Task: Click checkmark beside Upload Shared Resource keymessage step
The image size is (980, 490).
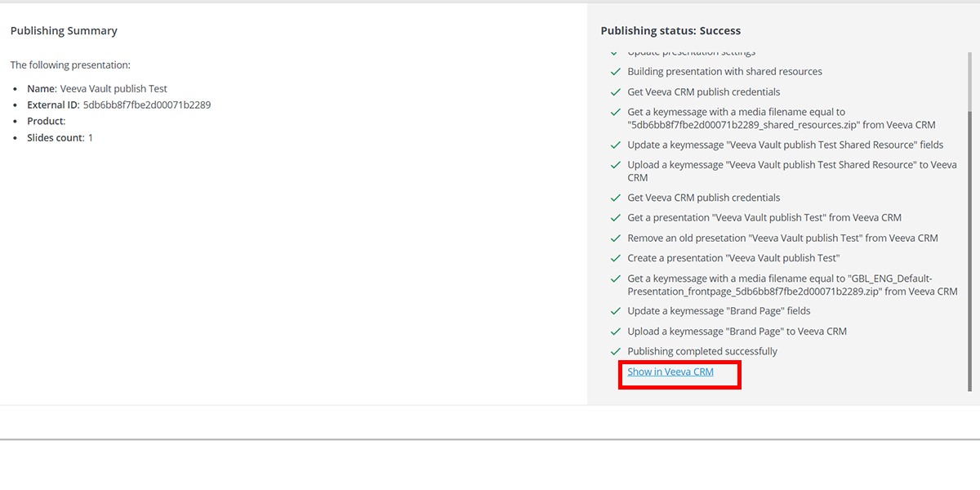Action: click(x=616, y=166)
